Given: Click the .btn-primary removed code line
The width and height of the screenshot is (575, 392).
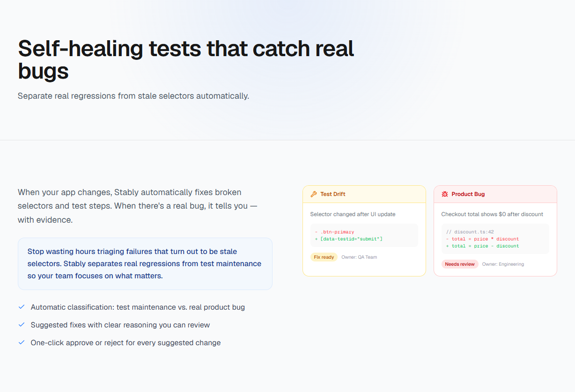Looking at the screenshot, I should (x=334, y=232).
